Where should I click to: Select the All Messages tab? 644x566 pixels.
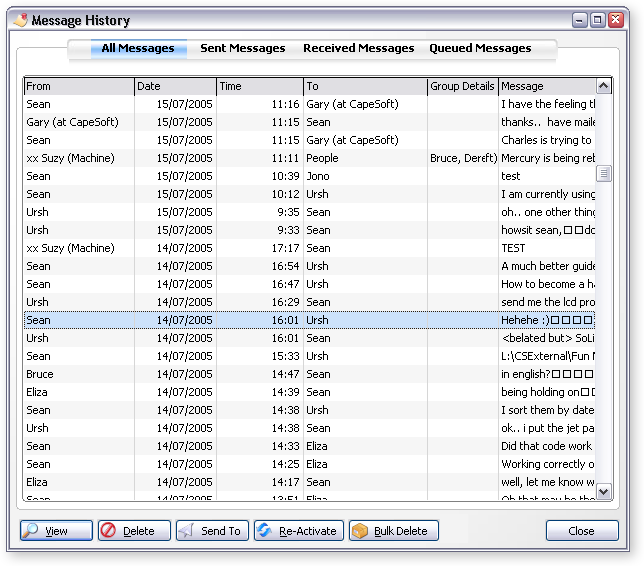[138, 48]
